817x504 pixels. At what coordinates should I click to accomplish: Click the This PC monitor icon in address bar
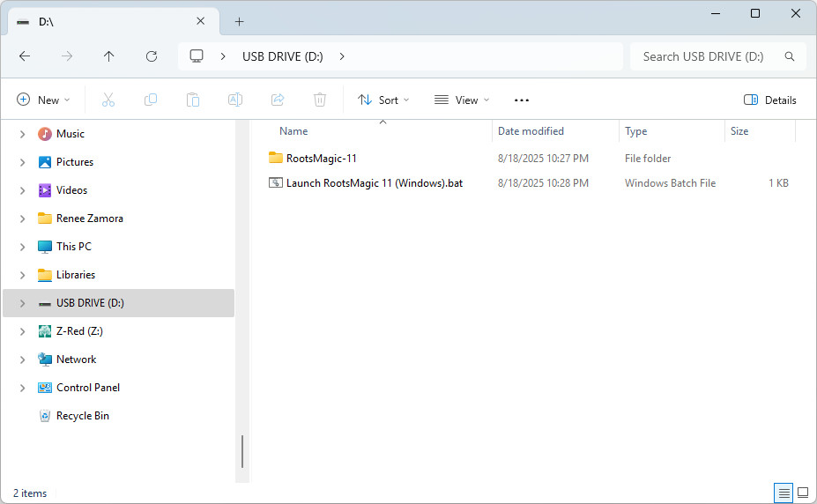197,56
